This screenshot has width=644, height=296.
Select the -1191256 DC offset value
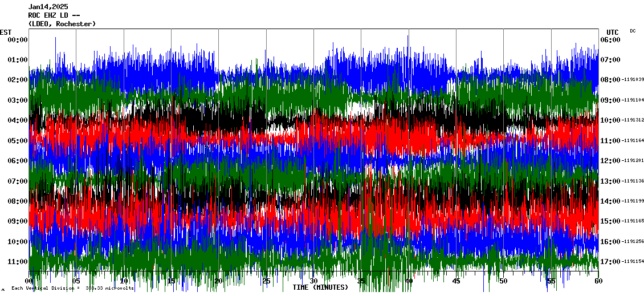pos(633,242)
